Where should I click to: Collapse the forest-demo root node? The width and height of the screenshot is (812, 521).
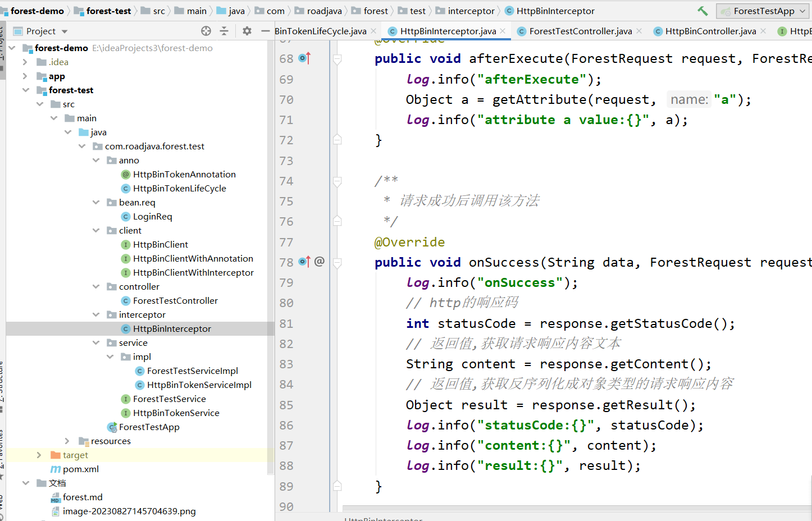(x=12, y=48)
